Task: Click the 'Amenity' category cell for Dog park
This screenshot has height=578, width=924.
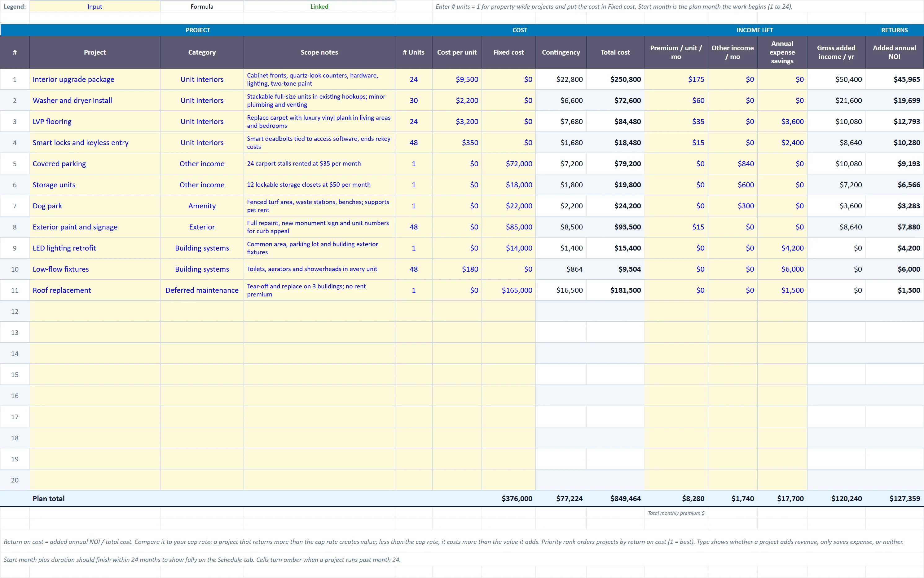Action: [x=202, y=206]
